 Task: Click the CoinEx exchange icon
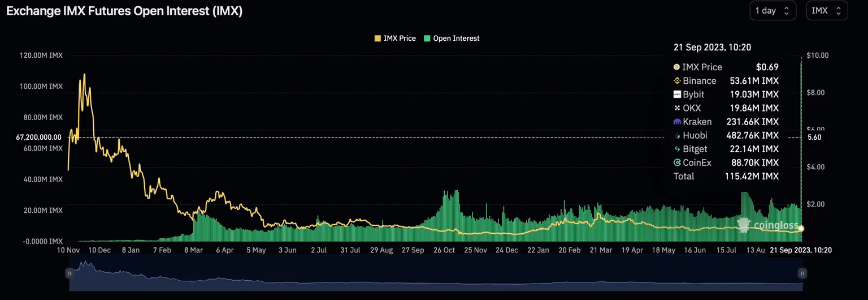[677, 162]
